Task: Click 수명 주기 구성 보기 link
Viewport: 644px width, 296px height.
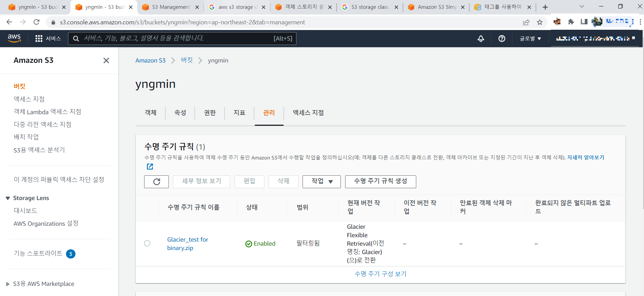Action: tap(380, 274)
